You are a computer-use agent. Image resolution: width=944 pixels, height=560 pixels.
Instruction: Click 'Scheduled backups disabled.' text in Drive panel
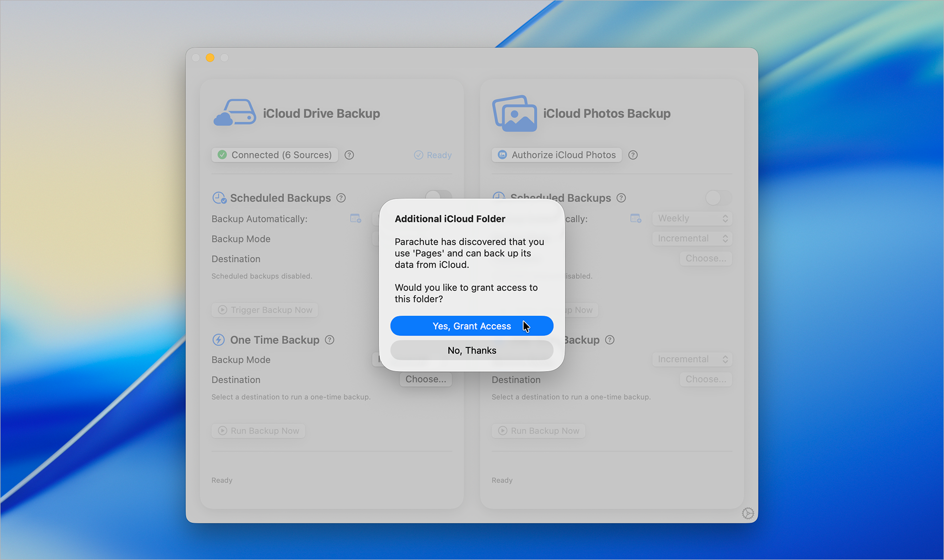pos(262,276)
